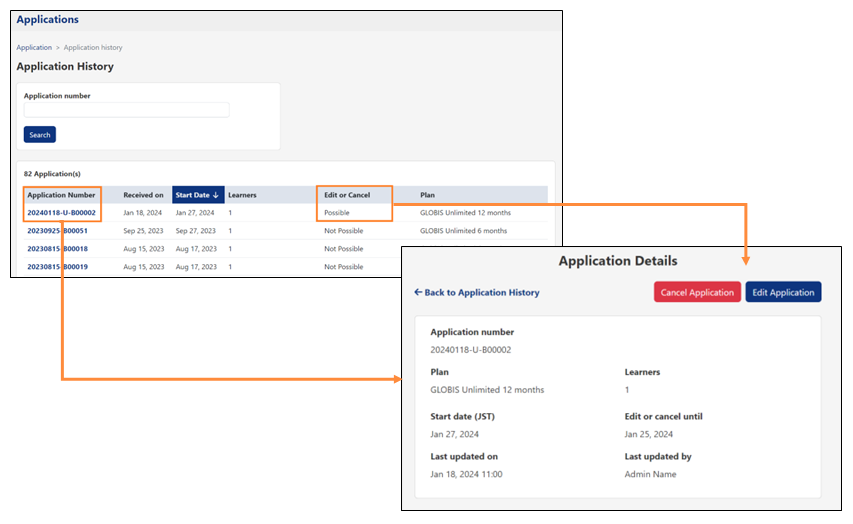The image size is (853, 524).
Task: Click the Application history breadcrumb text
Action: tap(93, 48)
